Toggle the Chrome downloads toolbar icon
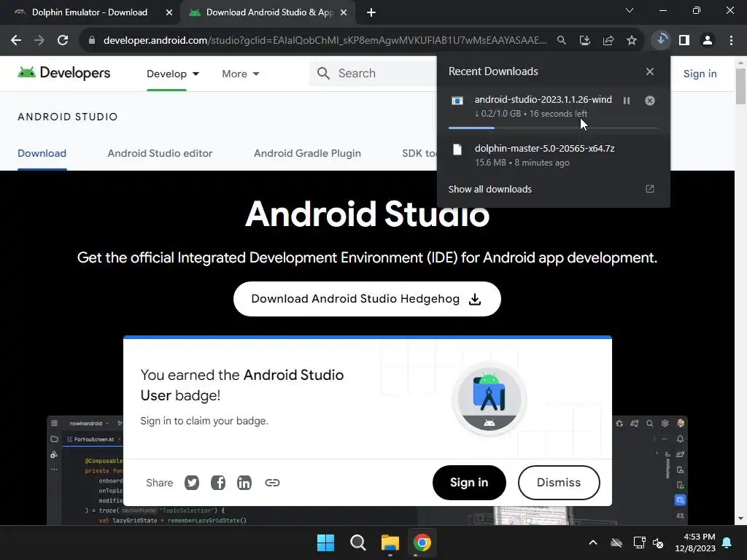The image size is (747, 560). [661, 40]
